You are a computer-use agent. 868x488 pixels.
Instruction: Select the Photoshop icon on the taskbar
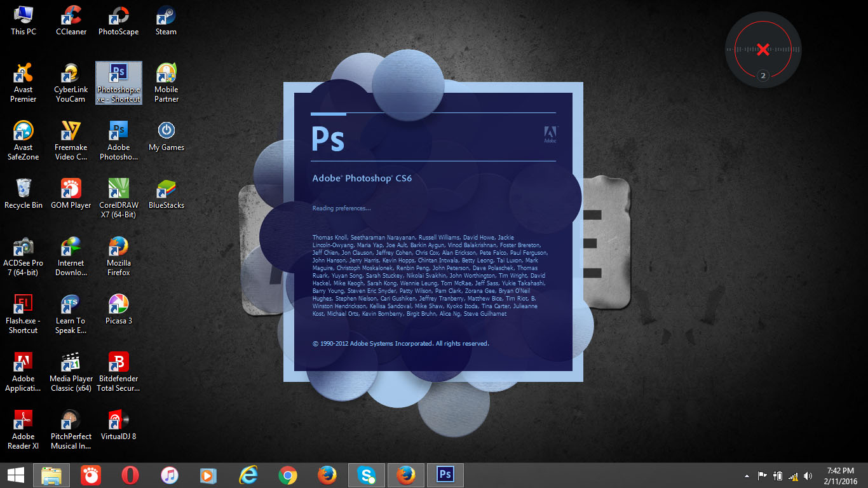coord(445,475)
